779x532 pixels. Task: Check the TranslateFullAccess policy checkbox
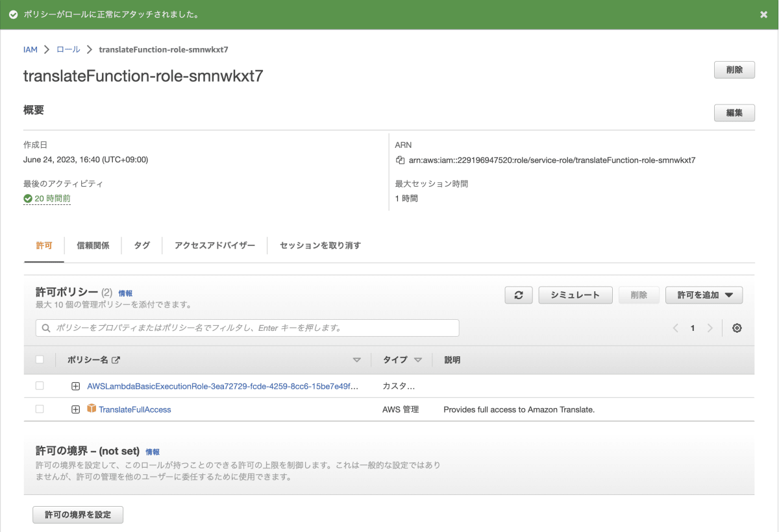[40, 409]
